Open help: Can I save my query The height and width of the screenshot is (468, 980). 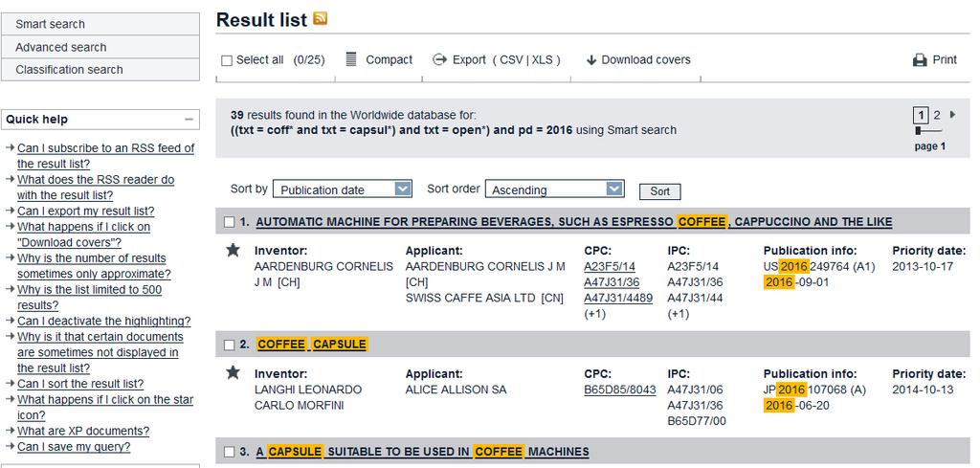[74, 447]
